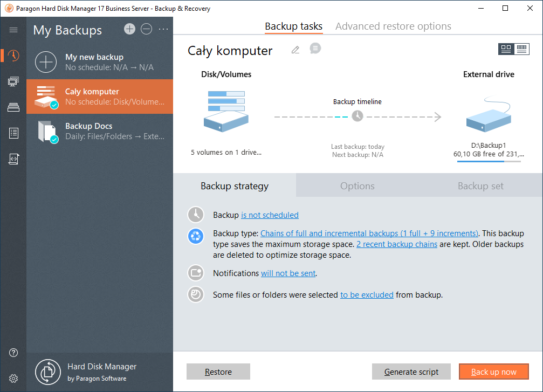Select the Cały komputer backup task
The image size is (543, 392).
[x=100, y=97]
